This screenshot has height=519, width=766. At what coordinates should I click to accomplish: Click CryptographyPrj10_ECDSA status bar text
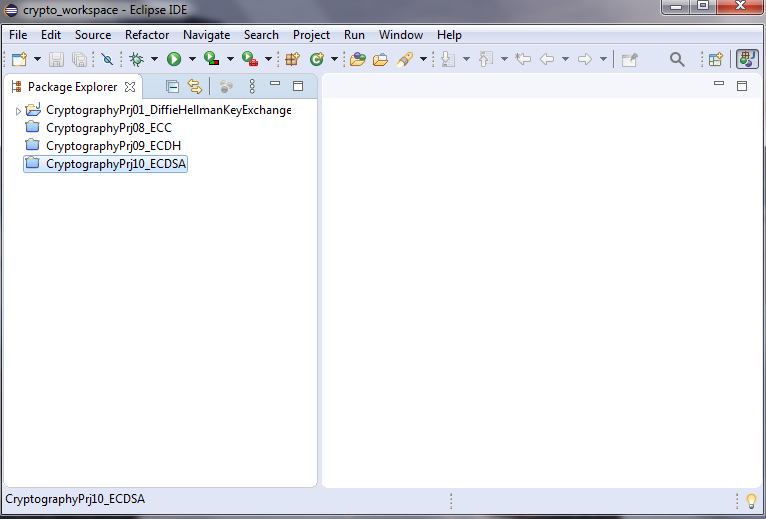coord(75,499)
